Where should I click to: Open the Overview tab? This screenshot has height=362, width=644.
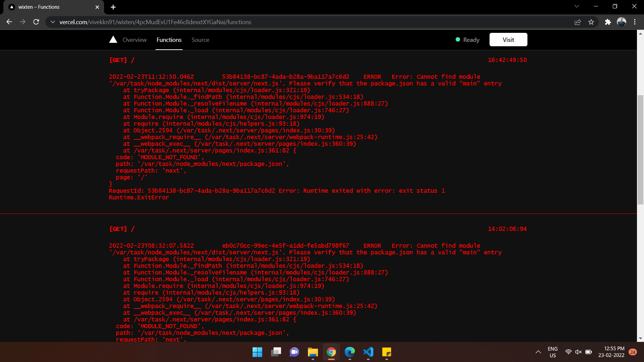(135, 40)
